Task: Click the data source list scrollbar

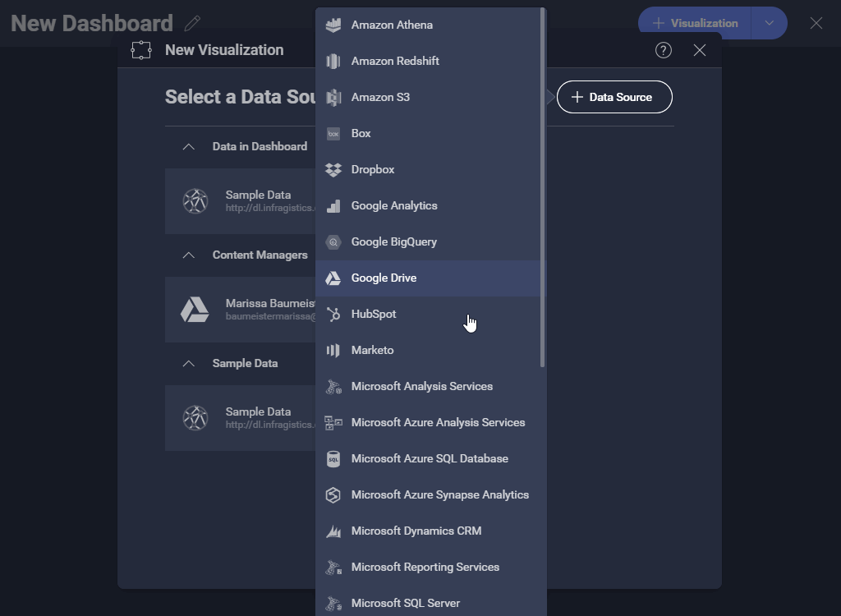Action: [x=543, y=188]
